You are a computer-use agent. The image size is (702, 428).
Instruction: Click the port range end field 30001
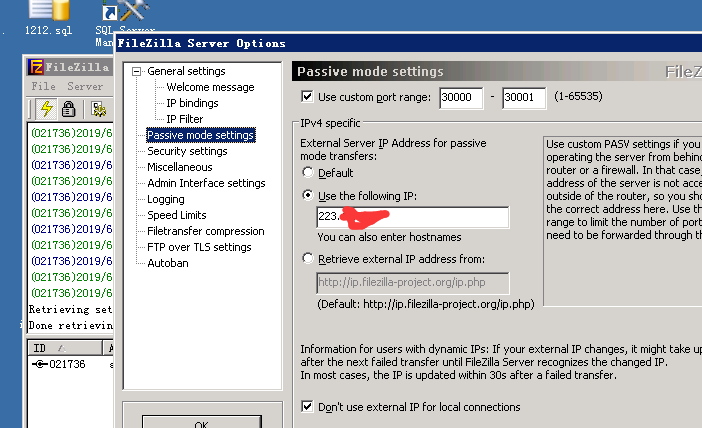pos(524,98)
